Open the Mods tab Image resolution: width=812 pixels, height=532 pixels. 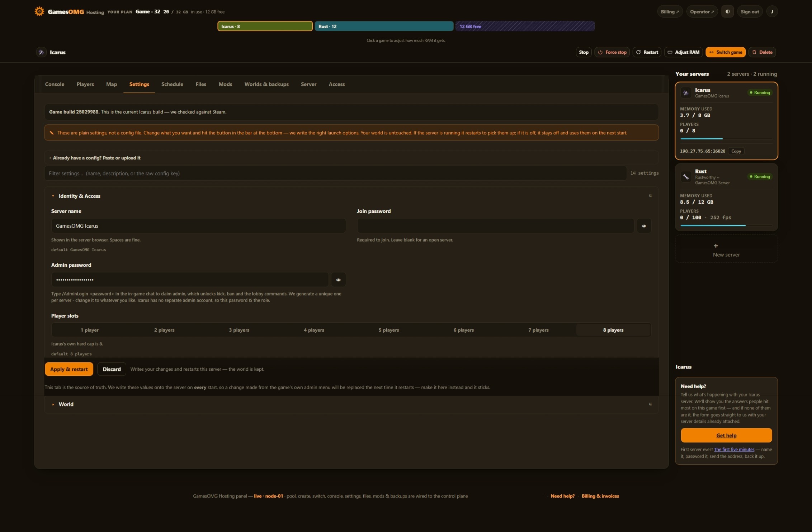coord(225,84)
